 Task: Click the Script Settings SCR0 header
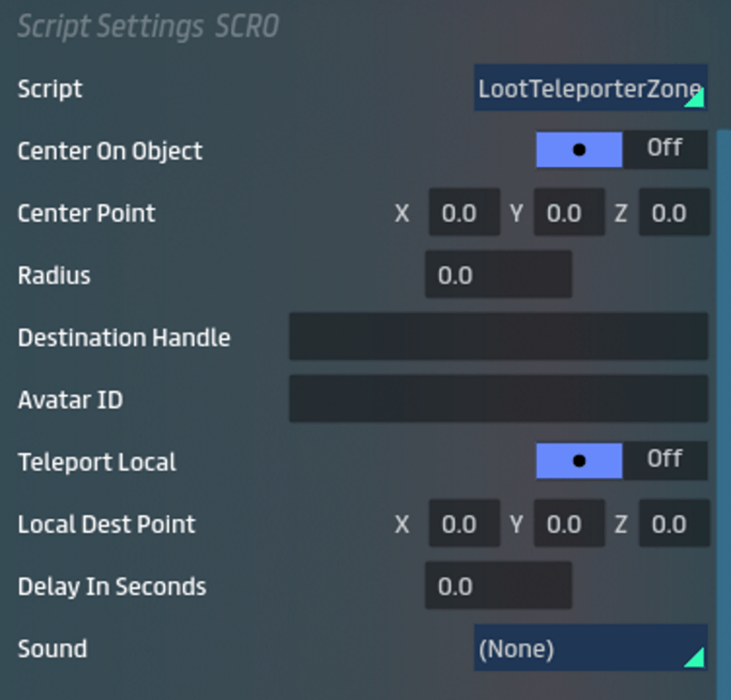coord(148,27)
